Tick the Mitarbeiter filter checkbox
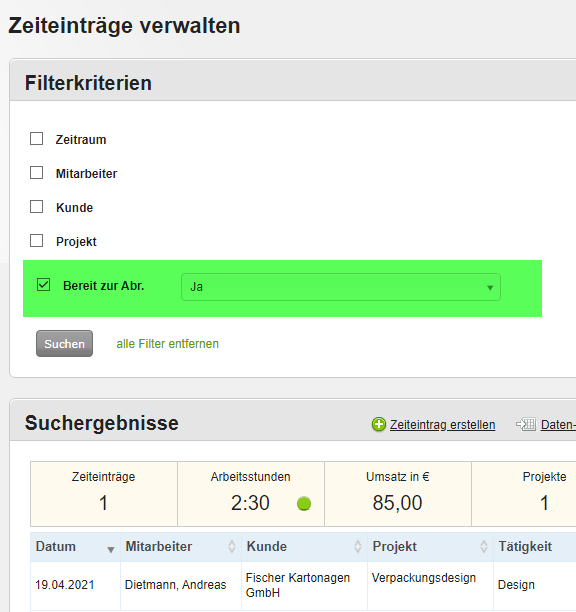Image resolution: width=576 pixels, height=612 pixels. [37, 173]
